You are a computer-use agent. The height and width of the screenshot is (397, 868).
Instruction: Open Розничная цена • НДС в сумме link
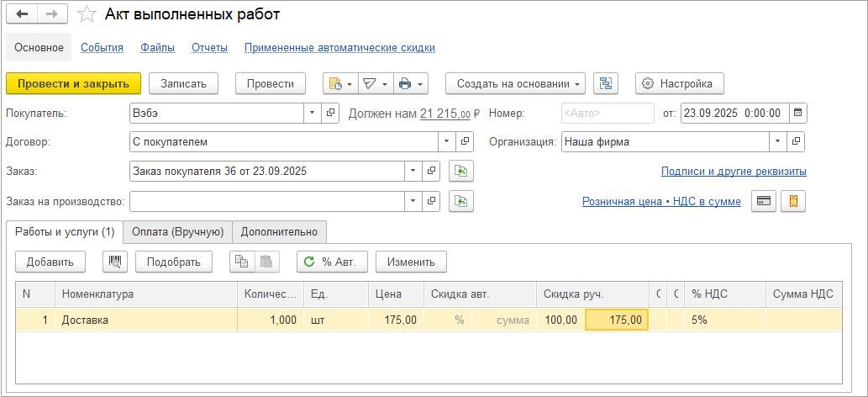coord(661,202)
